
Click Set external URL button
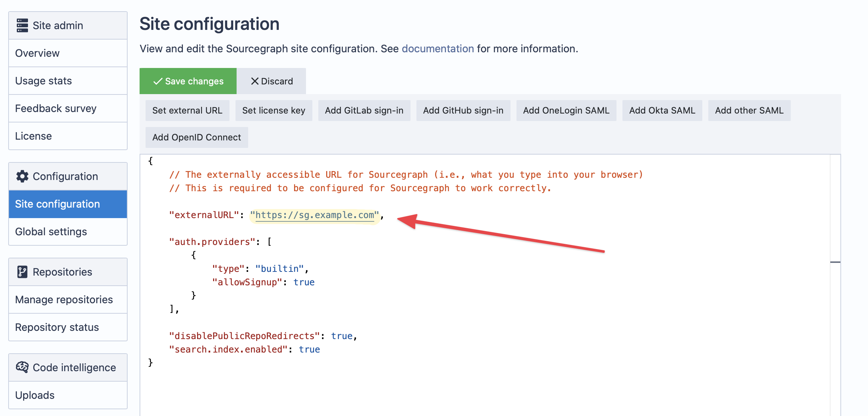tap(187, 111)
